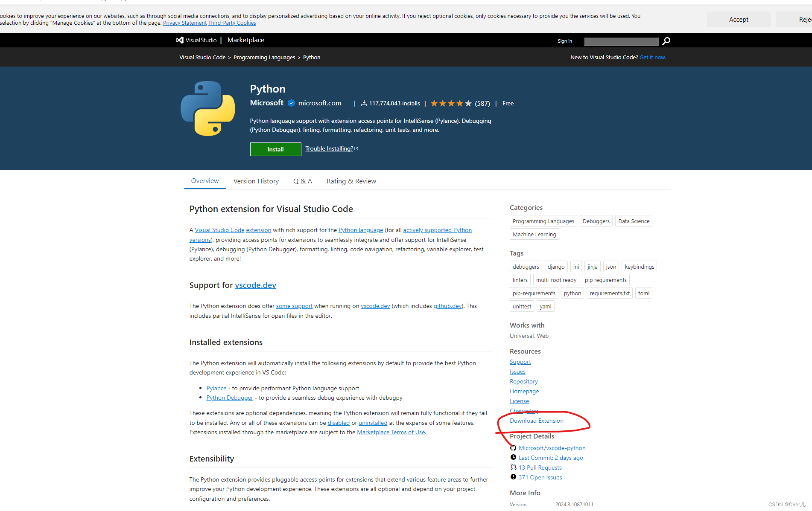Open the Trouble Installing link
The image size is (812, 511).
332,148
